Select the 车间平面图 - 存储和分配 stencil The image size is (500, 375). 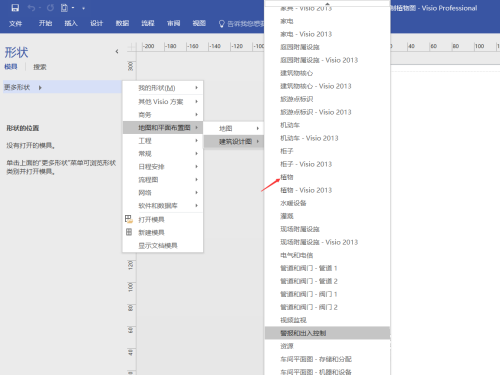pos(327,359)
